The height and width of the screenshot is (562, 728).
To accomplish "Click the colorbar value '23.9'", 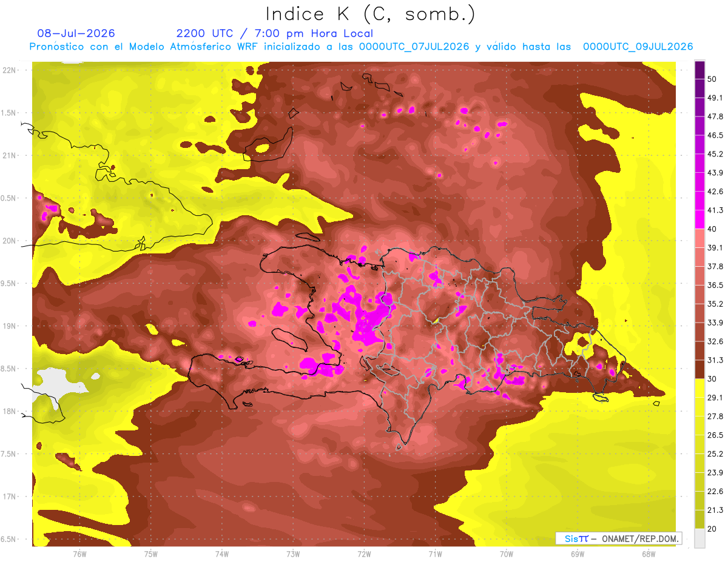I will 715,472.
